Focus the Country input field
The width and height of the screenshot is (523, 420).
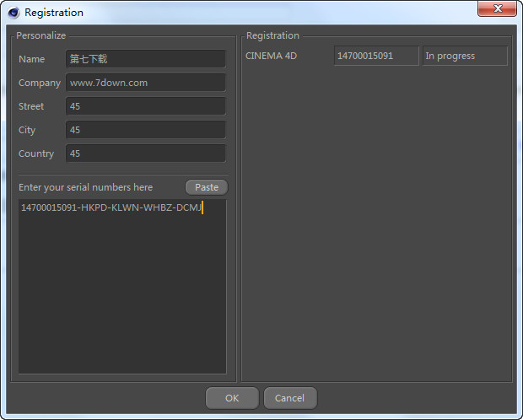click(x=145, y=153)
